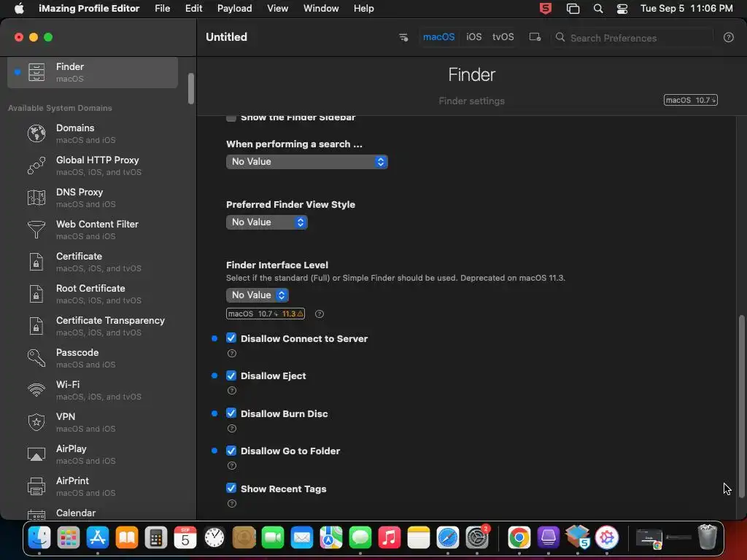Show help for Finder Interface Level
This screenshot has height=560, width=747.
[320, 314]
